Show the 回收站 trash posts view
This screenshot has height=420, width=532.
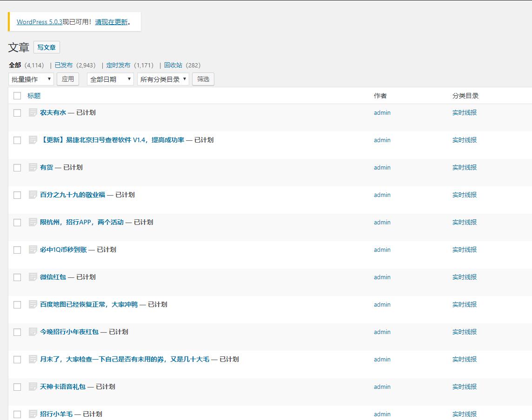point(173,65)
